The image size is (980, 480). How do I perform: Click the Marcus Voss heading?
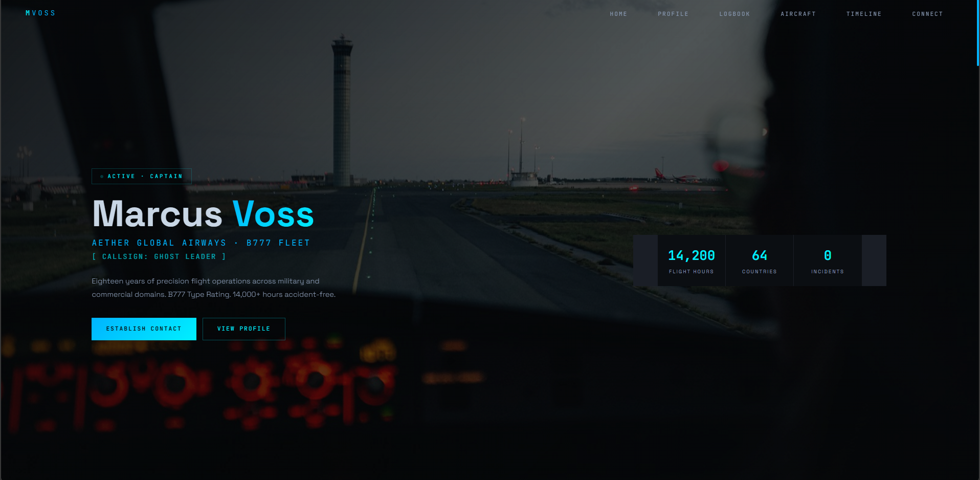[x=203, y=214]
